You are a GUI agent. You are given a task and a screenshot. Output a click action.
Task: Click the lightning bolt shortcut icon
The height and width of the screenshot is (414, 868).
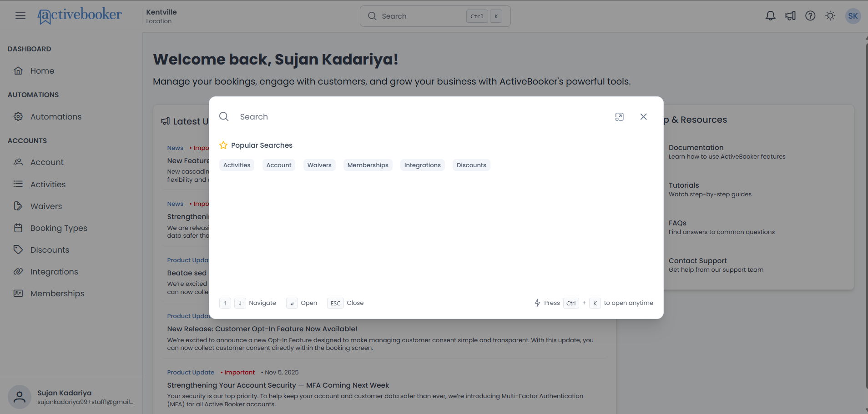537,303
